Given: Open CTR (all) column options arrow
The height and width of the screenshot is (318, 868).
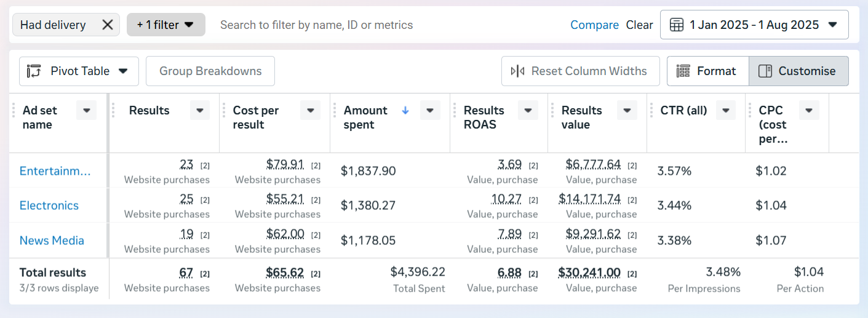Looking at the screenshot, I should 726,111.
